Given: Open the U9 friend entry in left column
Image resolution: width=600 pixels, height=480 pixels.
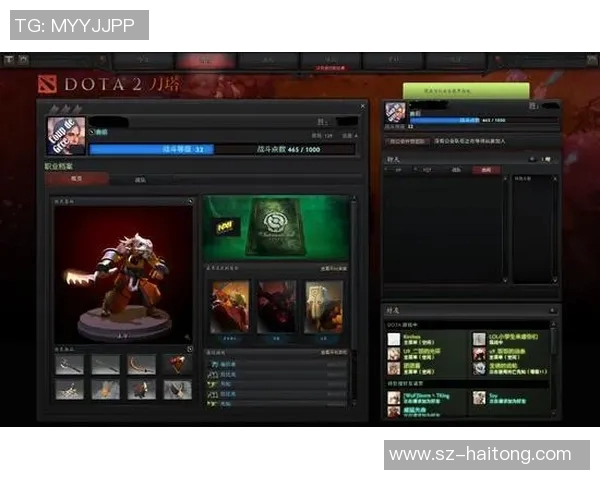Looking at the screenshot, I should coord(426,354).
